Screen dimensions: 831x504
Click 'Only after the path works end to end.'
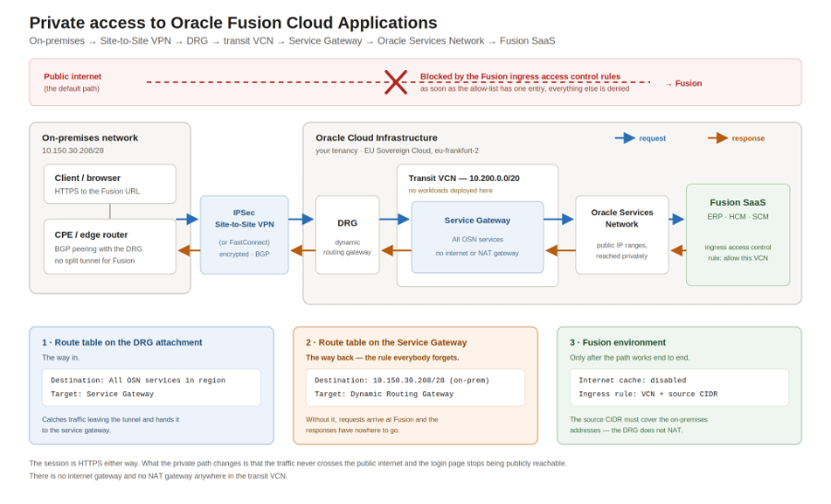[630, 358]
